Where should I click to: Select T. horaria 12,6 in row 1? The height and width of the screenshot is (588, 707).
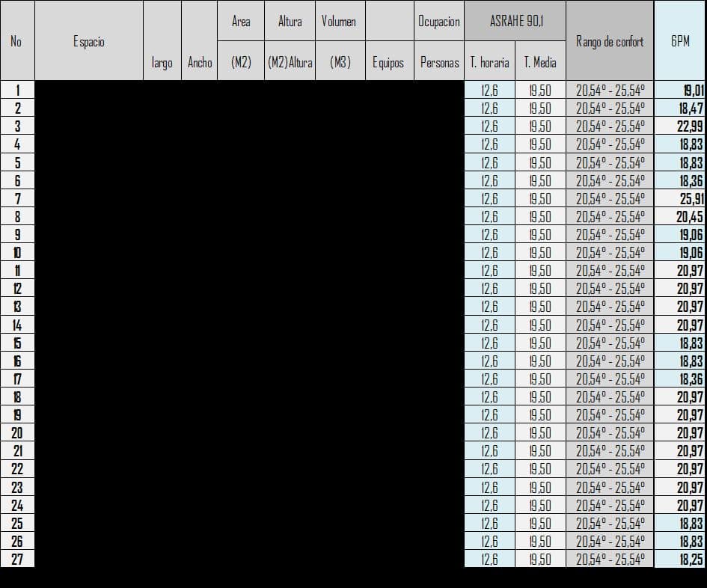point(490,91)
